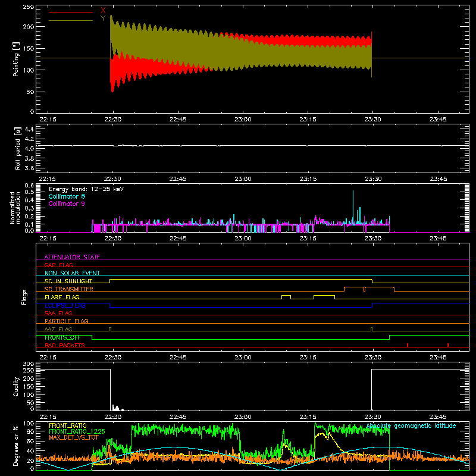
Task: Click the olive Y legend line
Action: point(71,21)
